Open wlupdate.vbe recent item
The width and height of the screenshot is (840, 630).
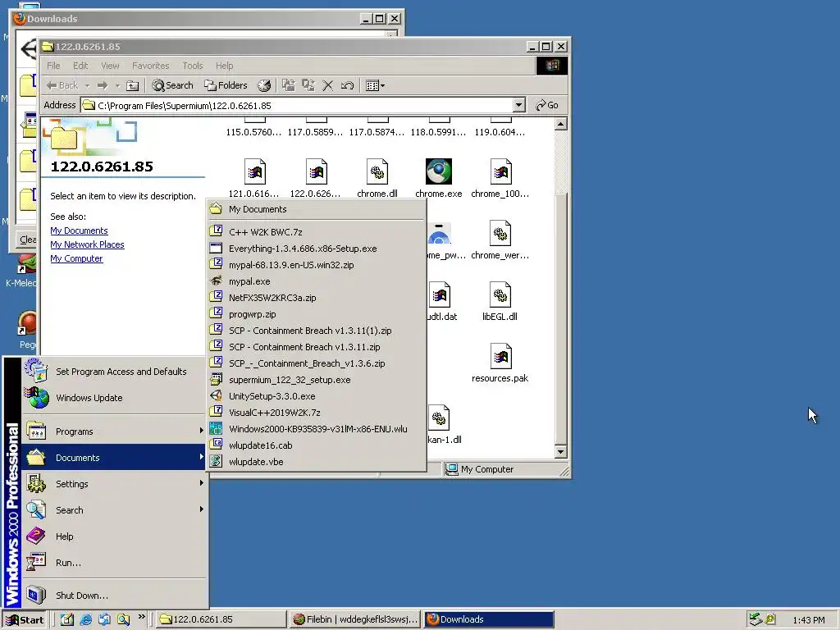[x=317, y=462]
